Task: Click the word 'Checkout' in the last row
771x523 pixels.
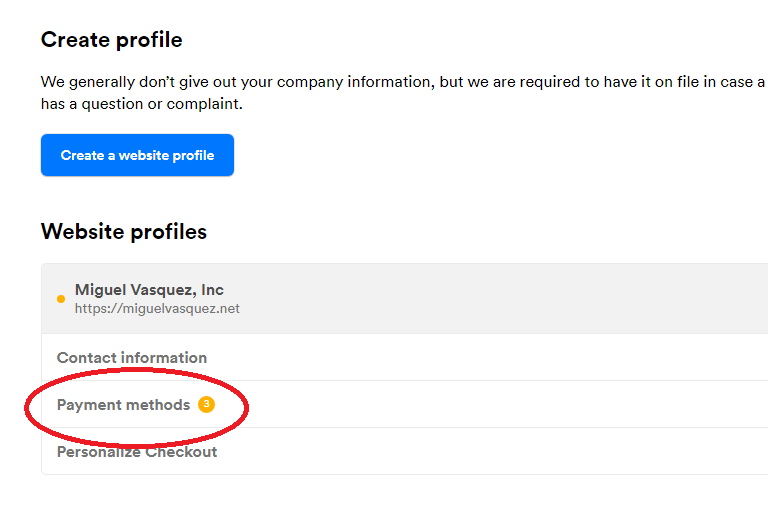Action: 181,452
